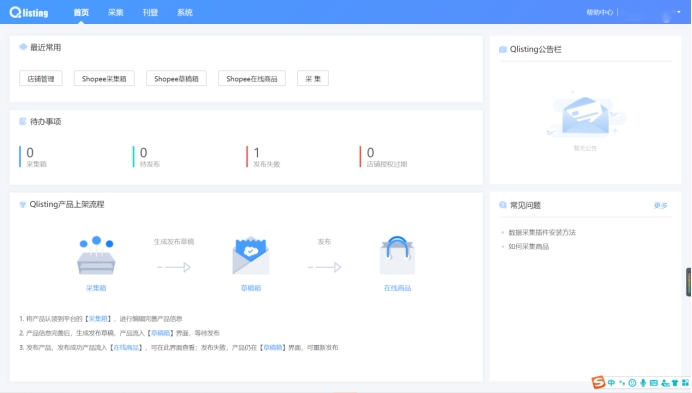Open Shopee草稿箱 shortcut
Screen dimensions: 692x393
tap(177, 79)
